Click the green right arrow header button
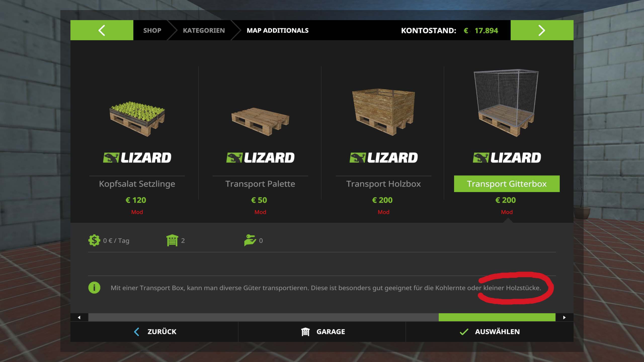644x362 pixels. point(542,30)
